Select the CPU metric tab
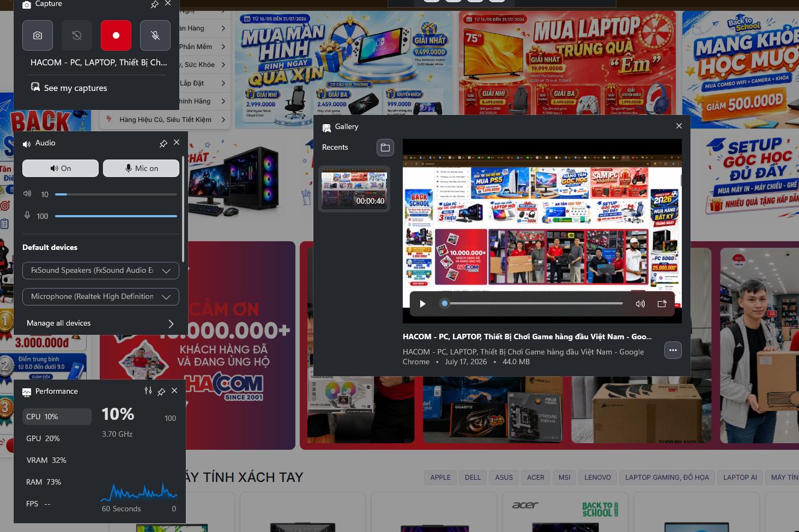 click(x=57, y=417)
